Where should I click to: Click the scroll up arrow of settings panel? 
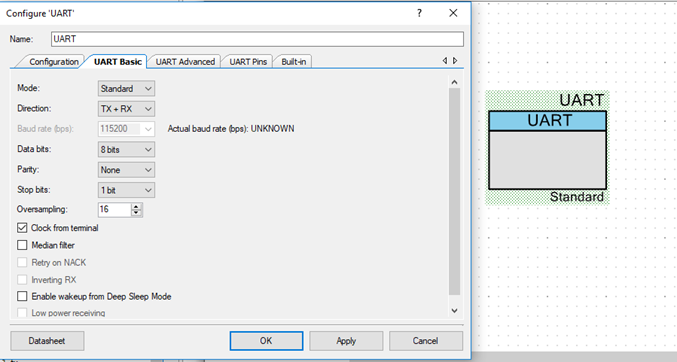[x=454, y=82]
